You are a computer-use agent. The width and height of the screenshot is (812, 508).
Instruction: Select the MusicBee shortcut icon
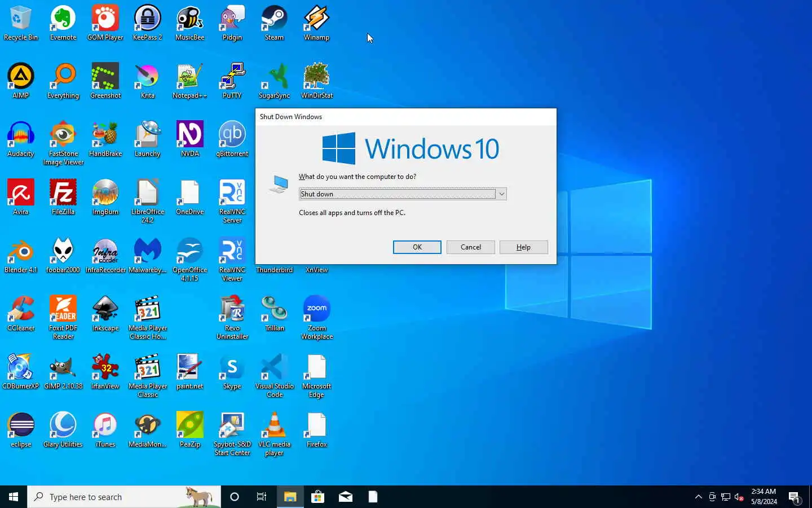[x=190, y=23]
